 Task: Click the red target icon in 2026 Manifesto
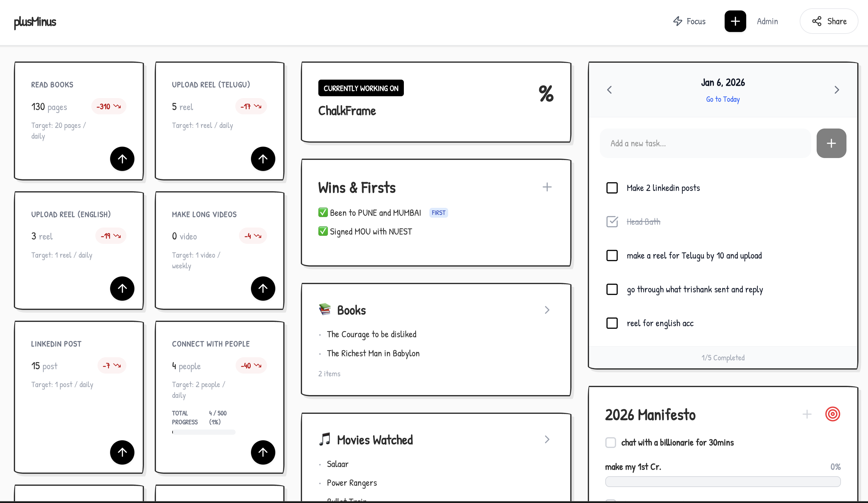pyautogui.click(x=832, y=414)
